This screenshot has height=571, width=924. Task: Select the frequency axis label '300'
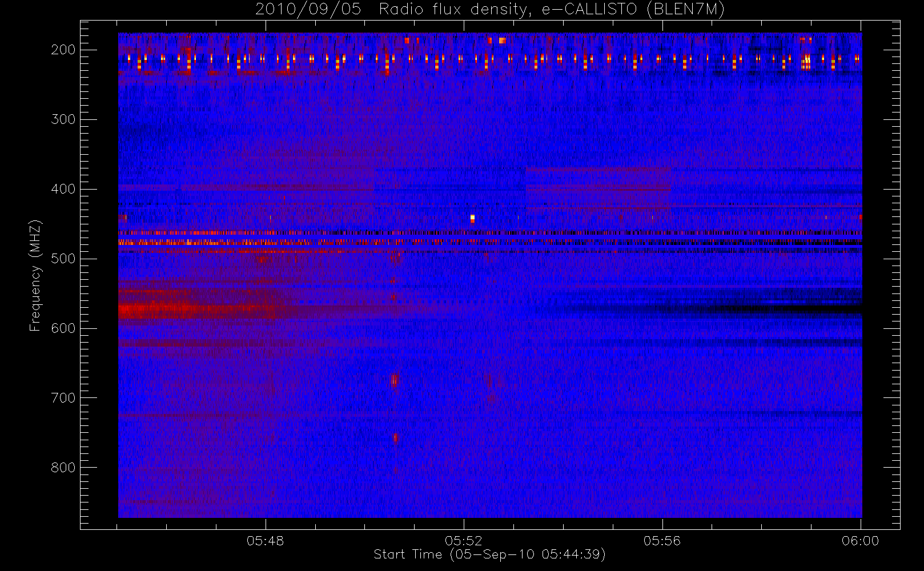pyautogui.click(x=63, y=119)
